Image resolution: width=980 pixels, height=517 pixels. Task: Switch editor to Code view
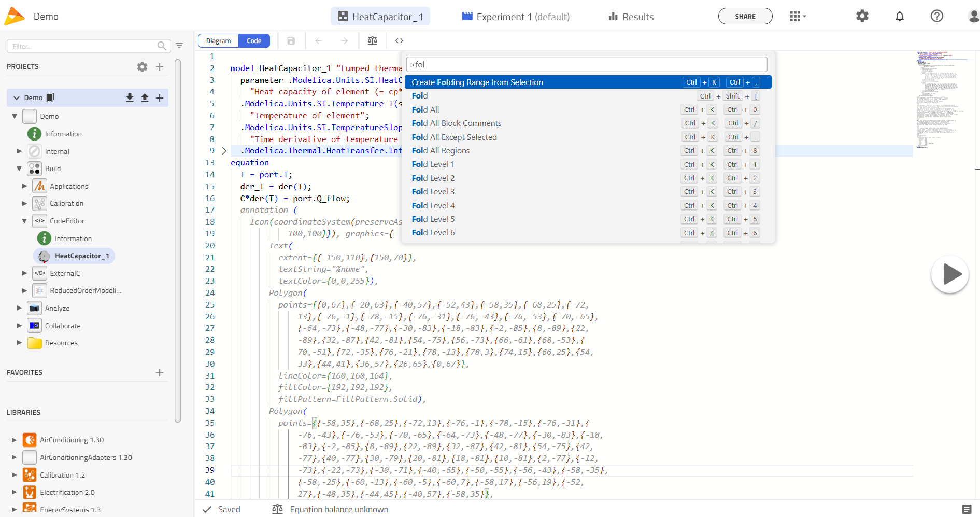coord(254,41)
